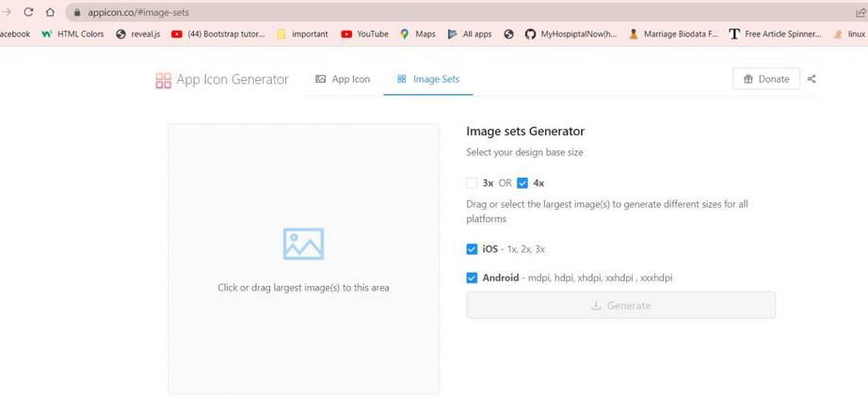The image size is (868, 410).
Task: Reload the page with the refresh icon
Action: coord(28,12)
